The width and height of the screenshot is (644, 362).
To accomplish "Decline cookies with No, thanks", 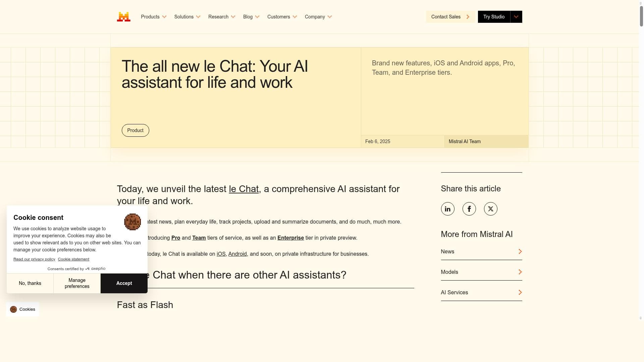I will coord(30,283).
